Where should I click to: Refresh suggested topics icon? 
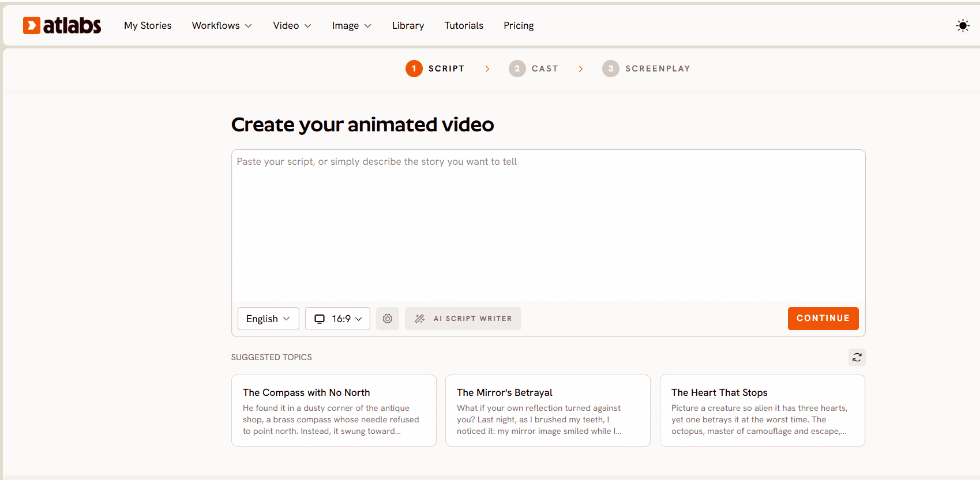click(x=857, y=357)
